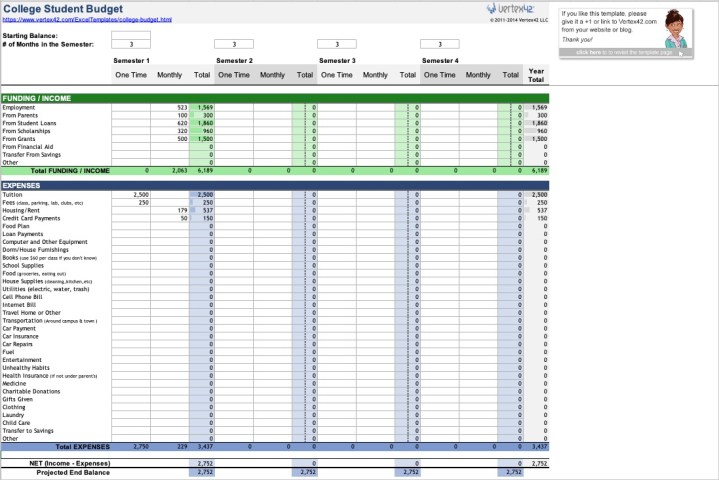
Task: Click the Year Total column header
Action: click(x=536, y=75)
